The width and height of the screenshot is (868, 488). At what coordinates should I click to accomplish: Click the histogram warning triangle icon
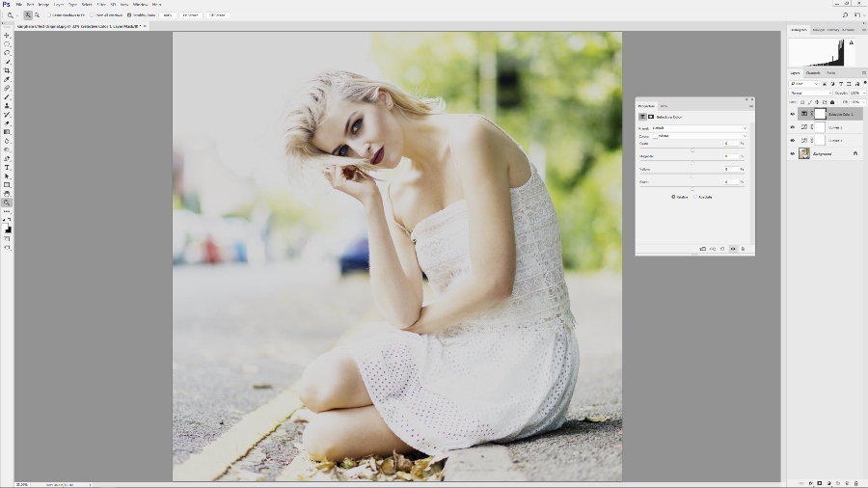pos(852,42)
